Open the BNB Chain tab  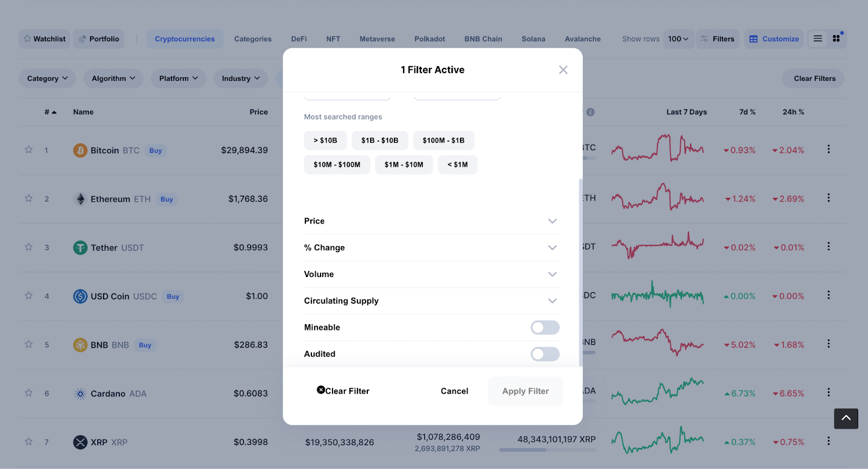483,39
